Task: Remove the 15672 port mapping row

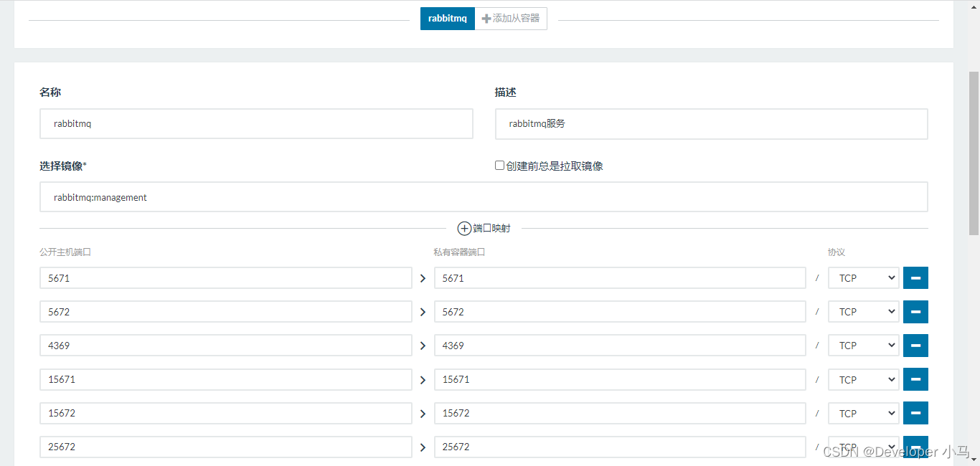Action: [915, 413]
